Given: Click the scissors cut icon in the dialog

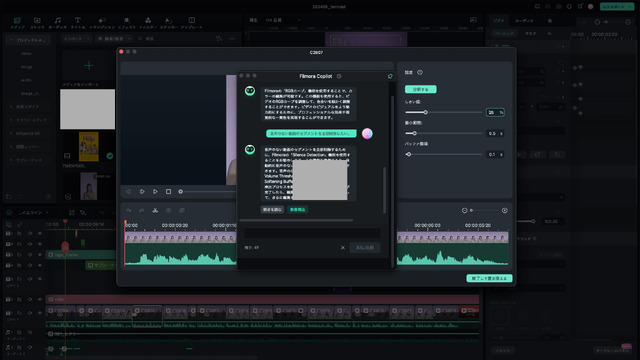Looking at the screenshot, I should [155, 211].
